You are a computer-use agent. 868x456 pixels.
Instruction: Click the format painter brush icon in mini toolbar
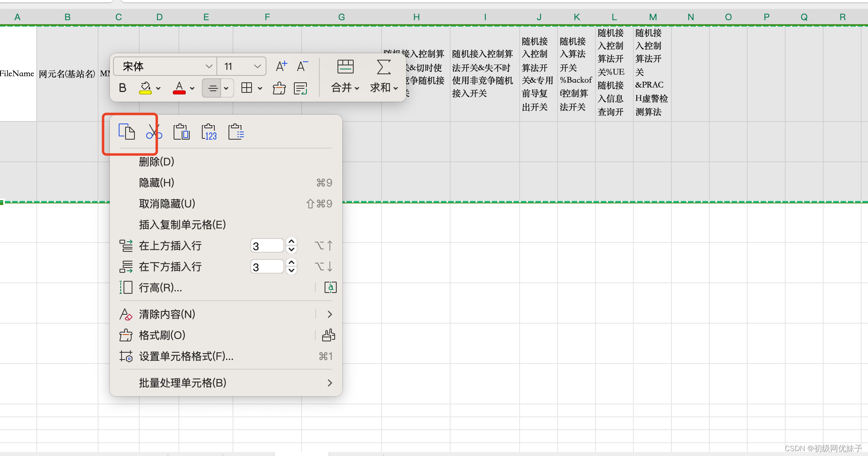(279, 88)
